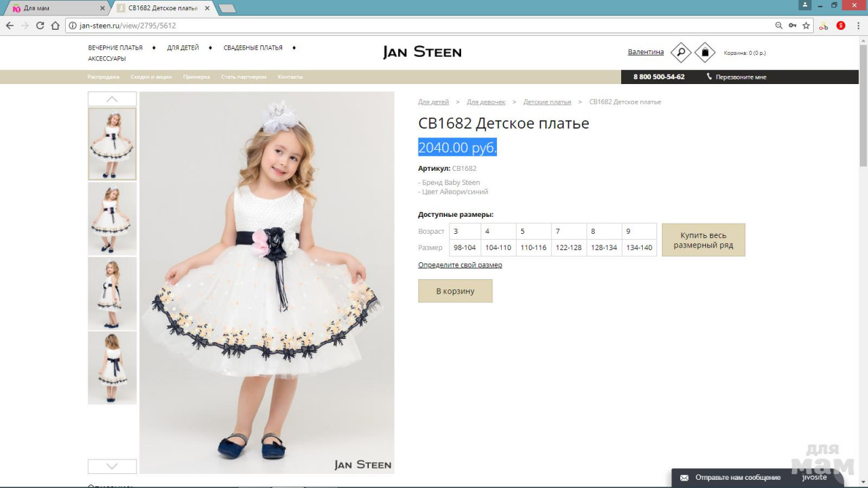Select the side-view dress thumbnail

point(112,293)
